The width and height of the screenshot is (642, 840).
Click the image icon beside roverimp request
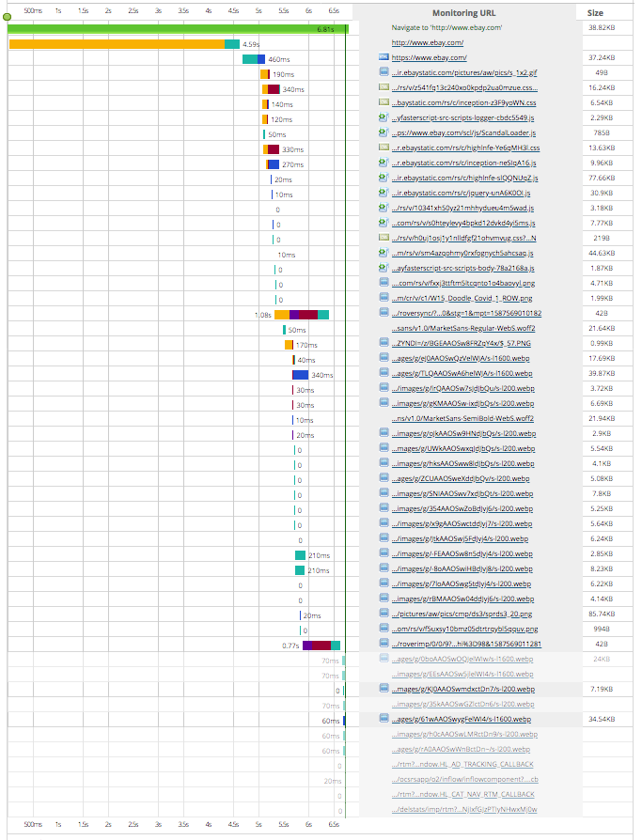384,643
